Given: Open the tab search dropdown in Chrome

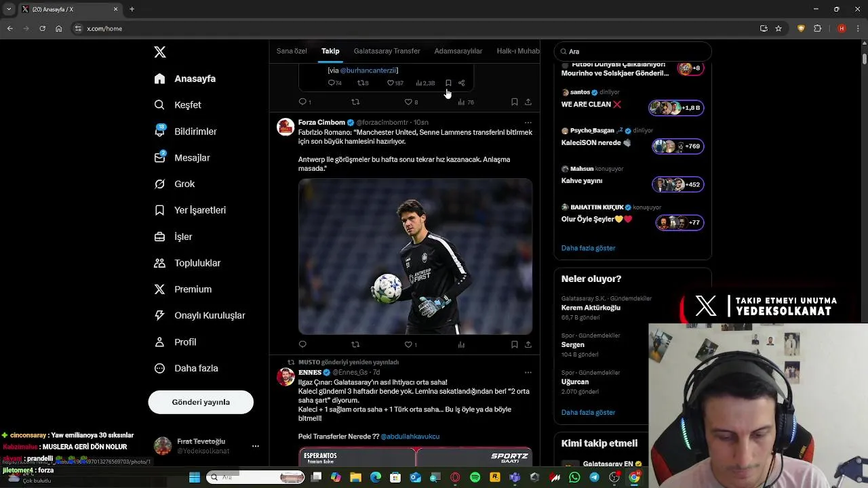Looking at the screenshot, I should coord(8,9).
